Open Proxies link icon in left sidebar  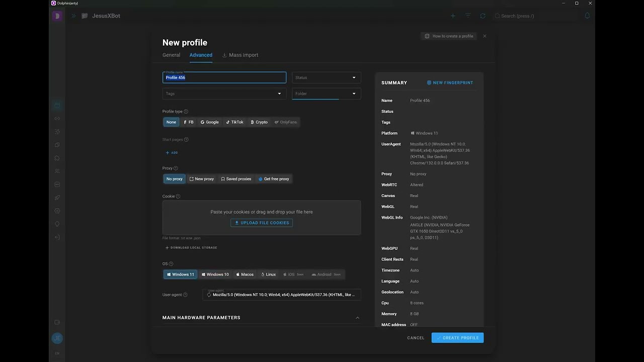point(57,119)
